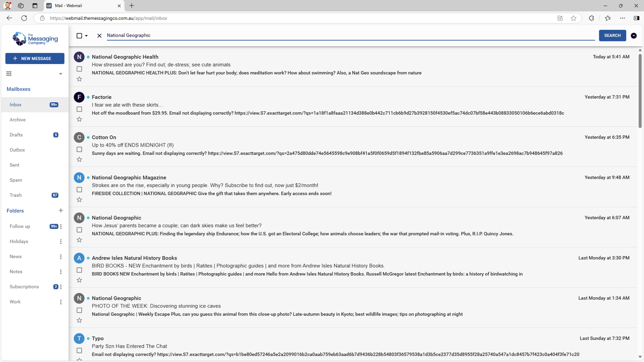
Task: Select National Geographic Magazine email checkbox
Action: (x=79, y=190)
